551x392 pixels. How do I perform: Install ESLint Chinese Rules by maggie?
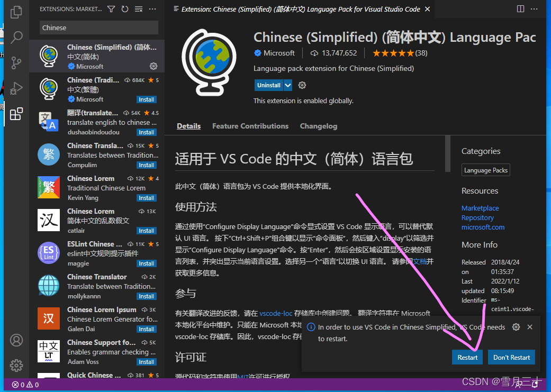(x=146, y=263)
